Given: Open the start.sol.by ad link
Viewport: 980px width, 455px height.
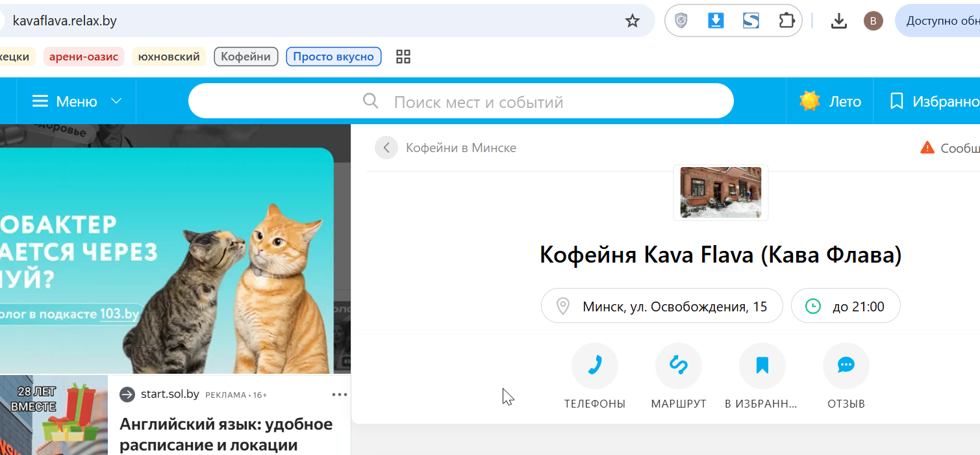Looking at the screenshot, I should (170, 395).
